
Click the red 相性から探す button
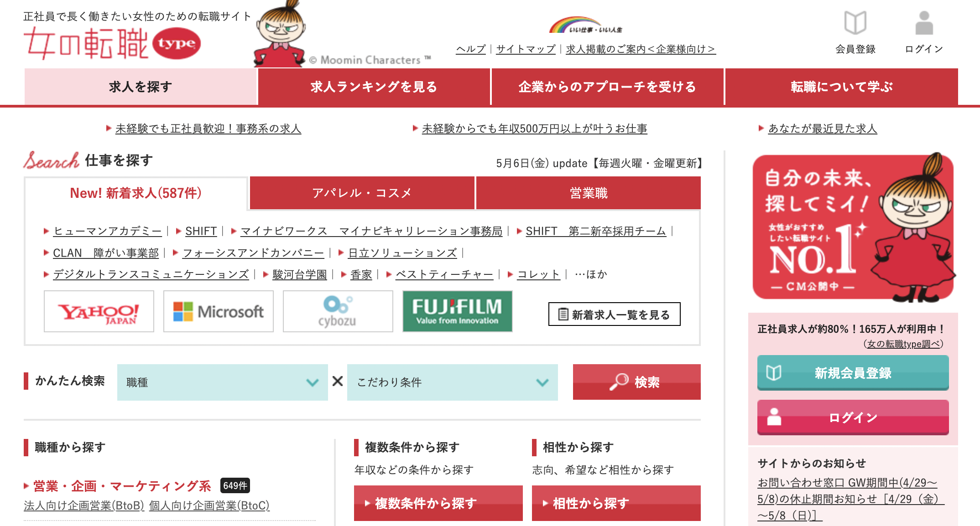tap(616, 503)
